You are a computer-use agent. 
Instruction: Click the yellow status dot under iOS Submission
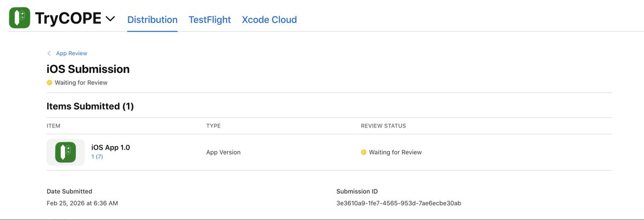tap(49, 83)
